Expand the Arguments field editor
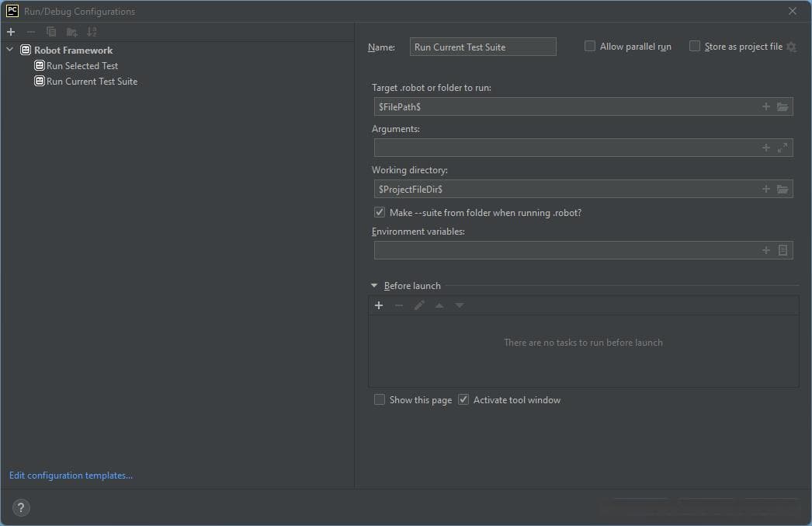This screenshot has width=812, height=526. [x=783, y=148]
